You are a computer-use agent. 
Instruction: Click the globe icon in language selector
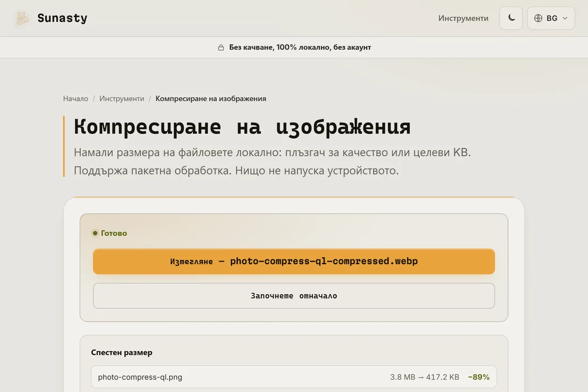click(538, 18)
